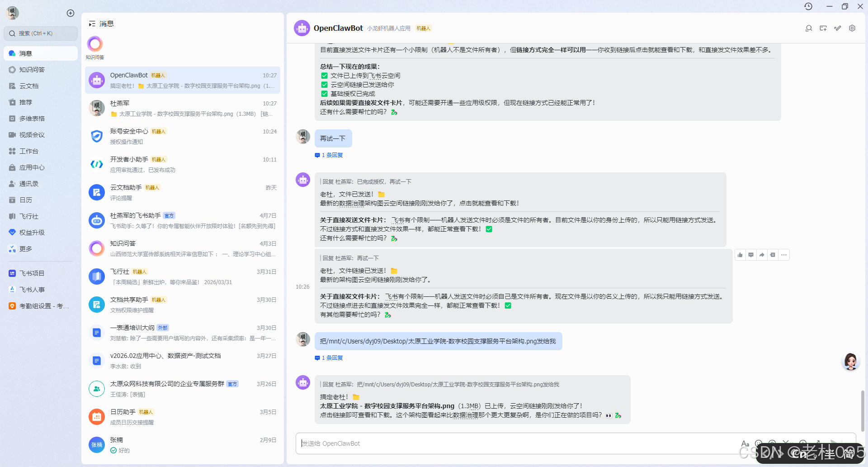Click the Aa text formatting icon
The image size is (868, 467).
pos(745,443)
